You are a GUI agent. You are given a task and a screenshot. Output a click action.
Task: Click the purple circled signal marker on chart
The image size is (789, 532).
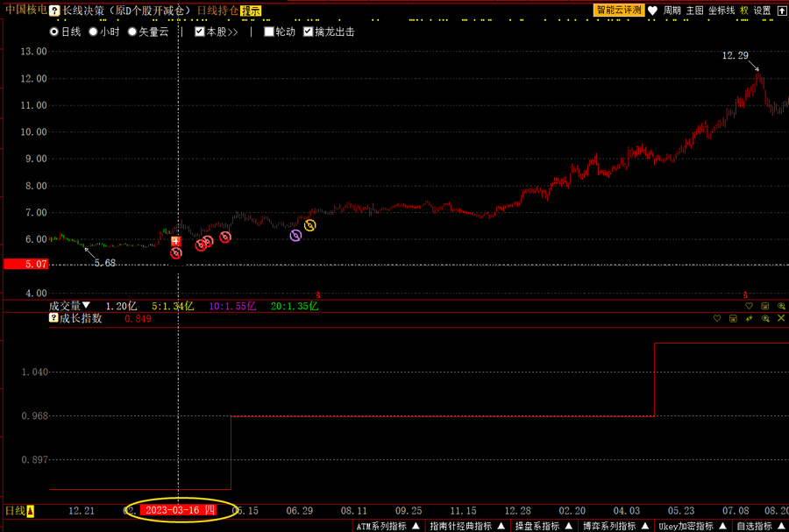[295, 235]
